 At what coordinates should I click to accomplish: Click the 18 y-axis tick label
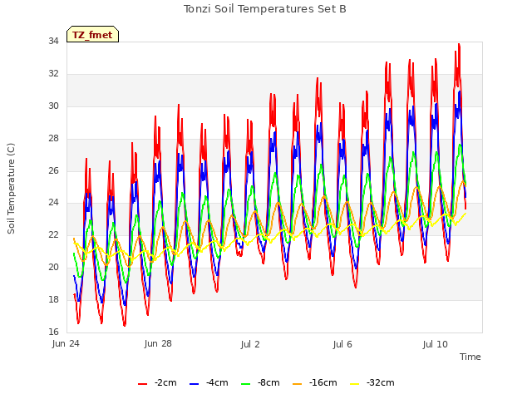coord(53,299)
